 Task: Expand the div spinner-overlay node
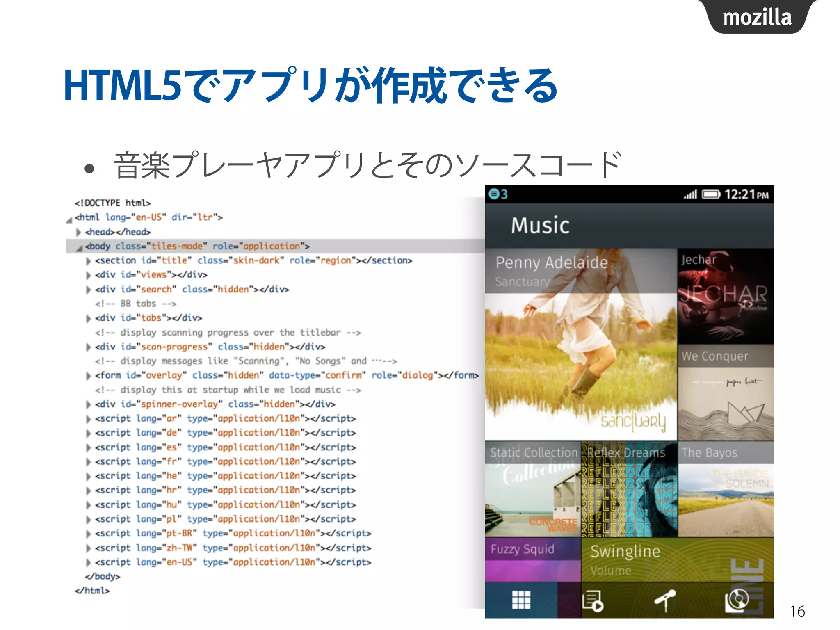[x=88, y=404]
